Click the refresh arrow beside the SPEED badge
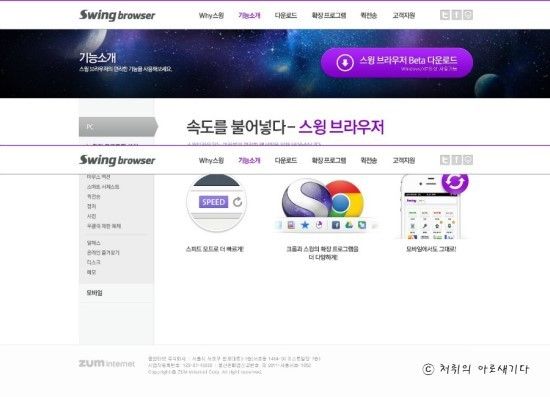Screen dimensions: 550x397 pyautogui.click(x=237, y=202)
